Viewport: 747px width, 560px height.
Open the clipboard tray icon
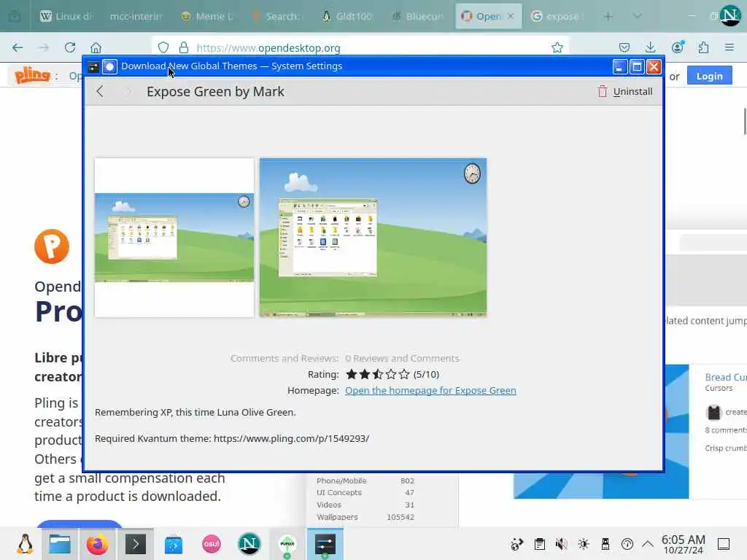click(x=539, y=544)
